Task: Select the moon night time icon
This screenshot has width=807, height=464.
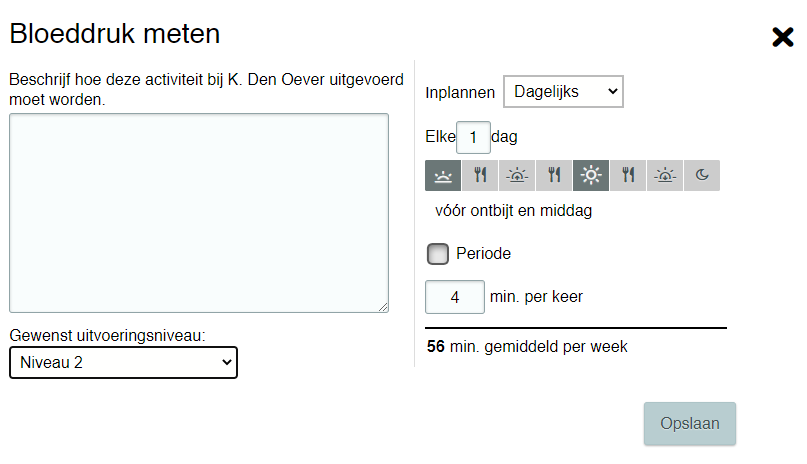Action: click(702, 176)
